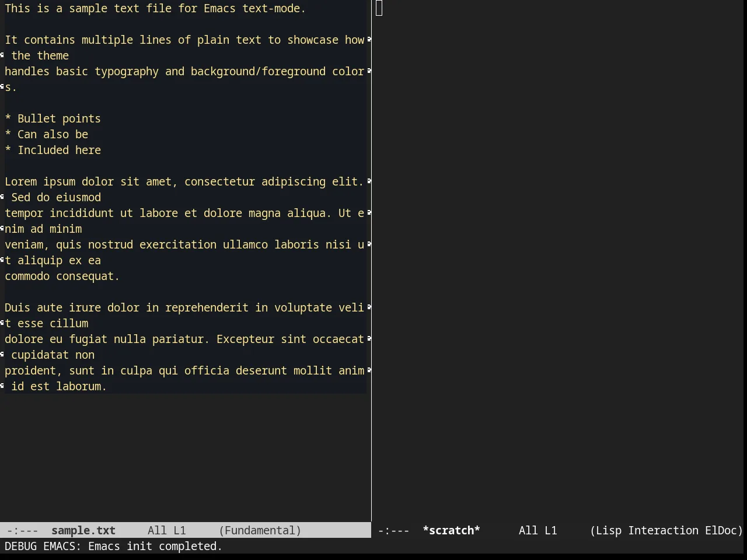Click the sample.txt modified-status dashes
The height and width of the screenshot is (560, 747).
[22, 530]
